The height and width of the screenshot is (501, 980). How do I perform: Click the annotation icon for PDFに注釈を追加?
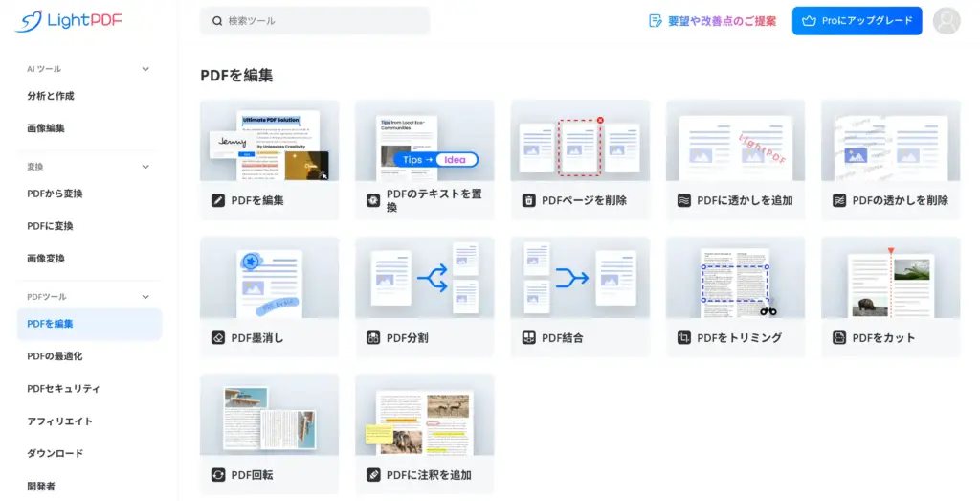coord(373,475)
